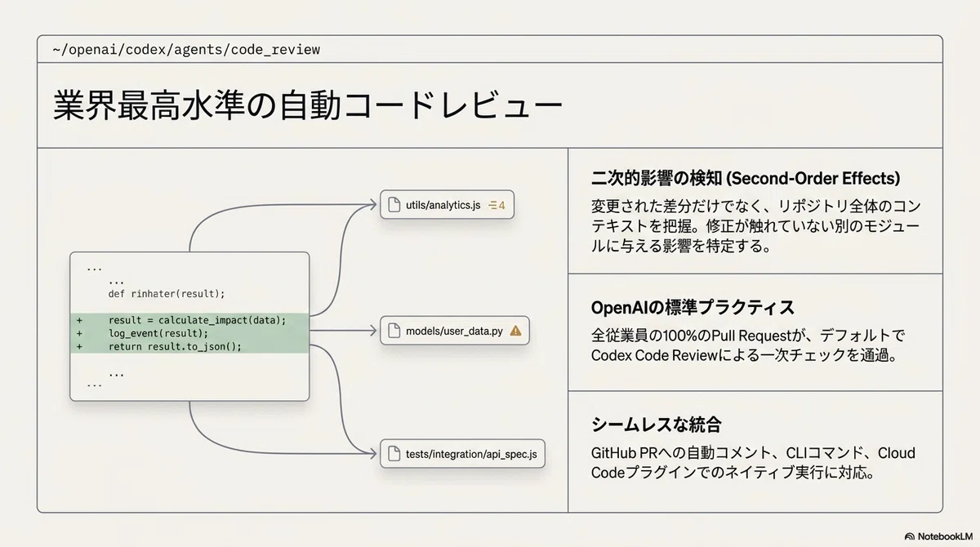The width and height of the screenshot is (980, 547).
Task: Click the file icon beside tests/integration/api_spec.js
Action: 394,453
